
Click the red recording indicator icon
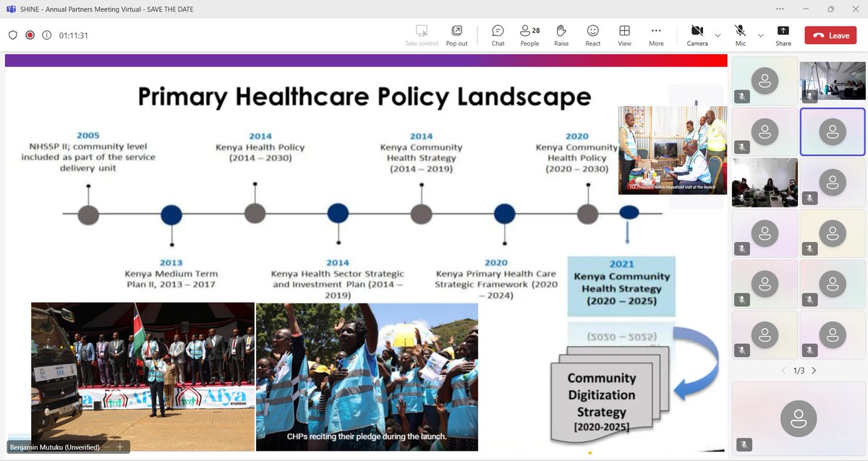coord(30,35)
